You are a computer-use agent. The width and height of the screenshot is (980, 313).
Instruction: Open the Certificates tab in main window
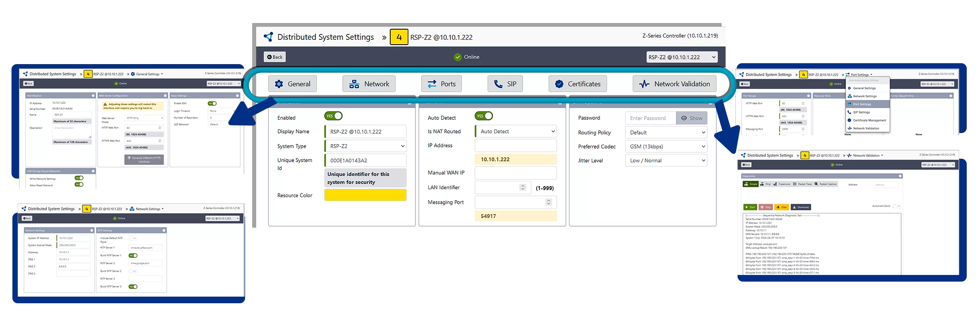click(578, 84)
